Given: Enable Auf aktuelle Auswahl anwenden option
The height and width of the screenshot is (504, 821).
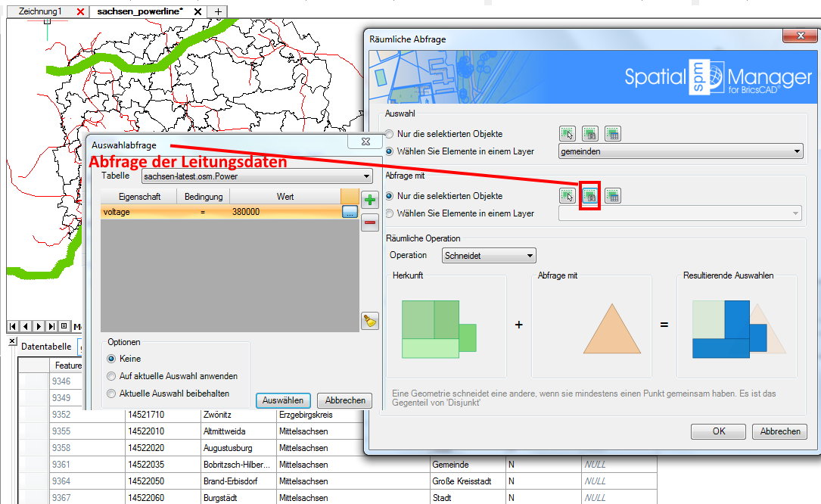Looking at the screenshot, I should 111,376.
